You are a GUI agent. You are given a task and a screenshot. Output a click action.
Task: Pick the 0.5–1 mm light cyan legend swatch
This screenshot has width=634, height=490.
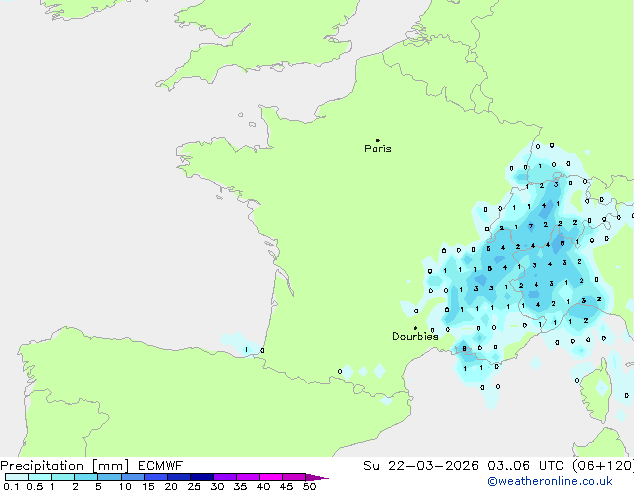click(x=40, y=477)
